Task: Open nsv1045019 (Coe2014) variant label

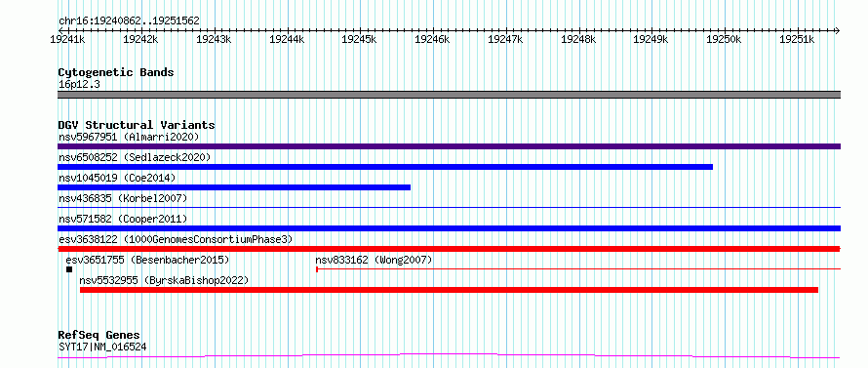Action: coord(117,178)
